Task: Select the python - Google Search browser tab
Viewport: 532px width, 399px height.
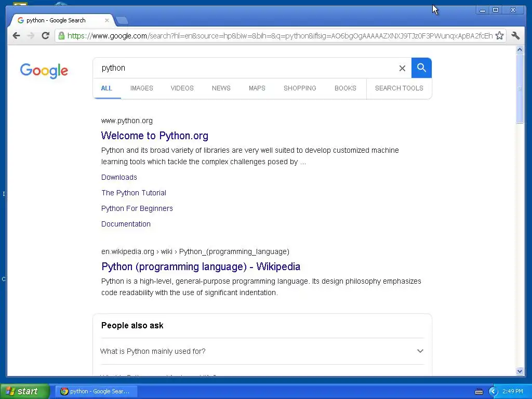Action: point(61,20)
